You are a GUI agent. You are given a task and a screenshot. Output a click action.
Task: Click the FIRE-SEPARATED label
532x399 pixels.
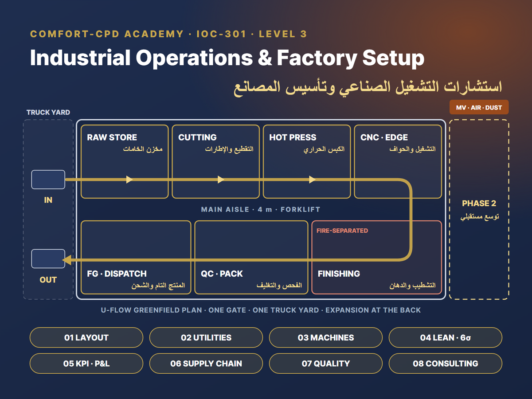(x=342, y=231)
